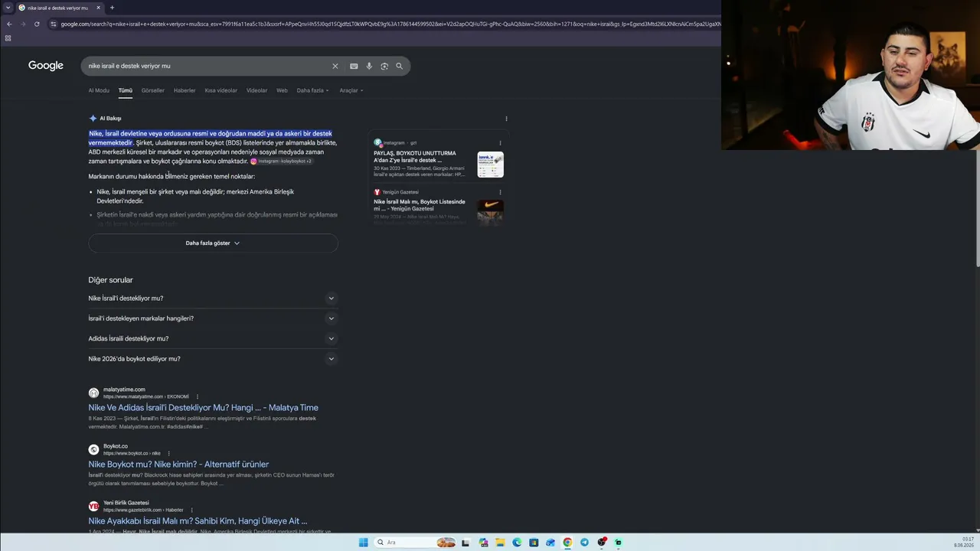This screenshot has width=980, height=551.
Task: Clear the search query with the X icon
Action: click(x=335, y=66)
